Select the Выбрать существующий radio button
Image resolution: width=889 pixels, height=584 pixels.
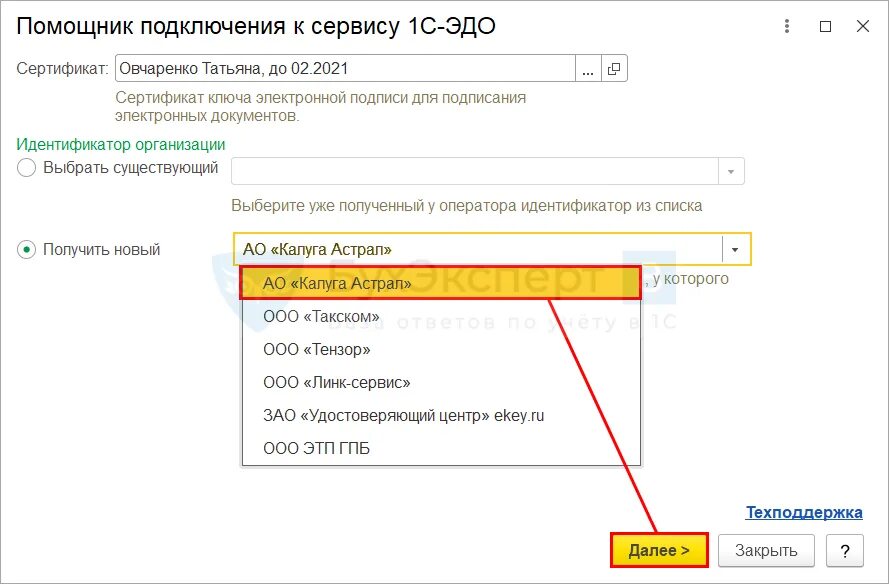(x=27, y=168)
